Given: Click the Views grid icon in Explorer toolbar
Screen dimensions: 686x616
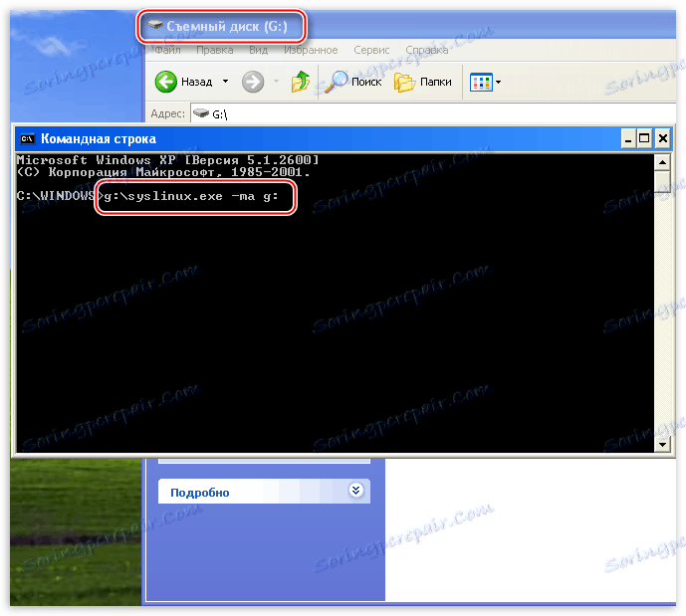Looking at the screenshot, I should [481, 83].
